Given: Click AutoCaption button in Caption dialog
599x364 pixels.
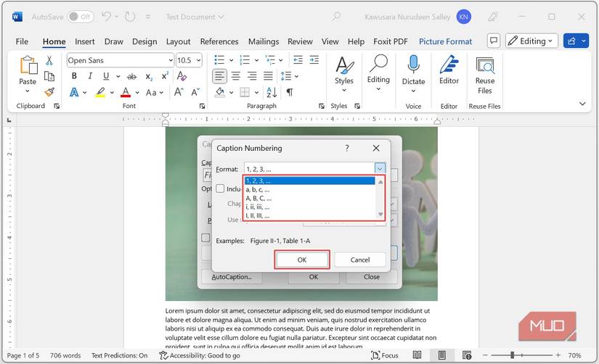Looking at the screenshot, I should (x=232, y=276).
